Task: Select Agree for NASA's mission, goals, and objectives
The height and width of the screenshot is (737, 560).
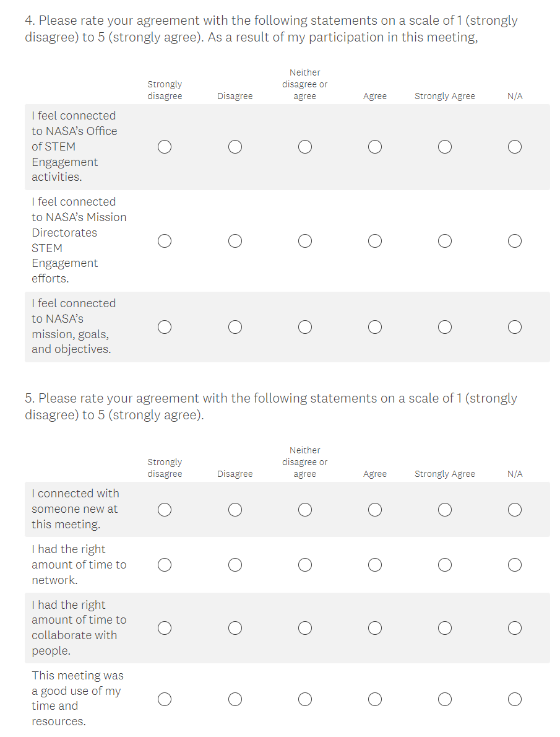Action: pyautogui.click(x=374, y=327)
